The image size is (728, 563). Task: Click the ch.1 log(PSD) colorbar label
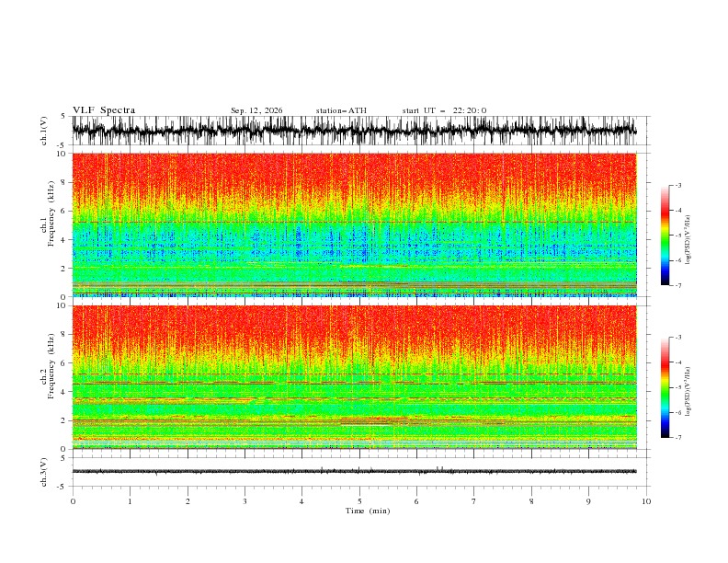click(688, 240)
